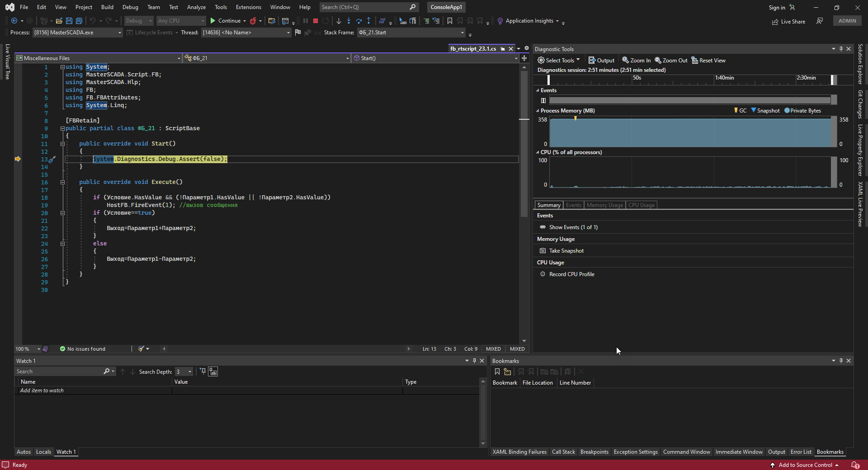Click the Save file icon
Screen dimensions: 868x470
pyautogui.click(x=69, y=21)
